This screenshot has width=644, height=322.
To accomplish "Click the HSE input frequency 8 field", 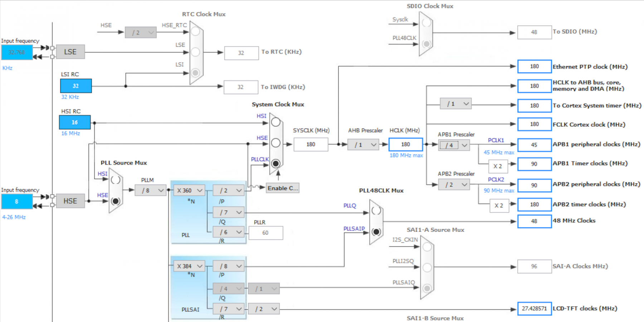I will [17, 201].
